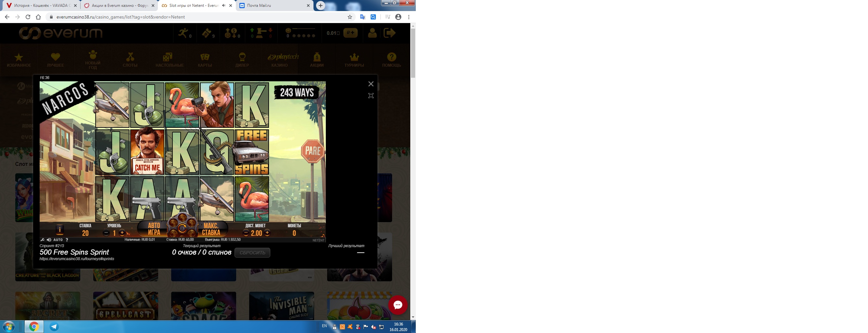Image resolution: width=868 pixels, height=333 pixels.
Task: Lower the coin value with minus
Action: (246, 233)
